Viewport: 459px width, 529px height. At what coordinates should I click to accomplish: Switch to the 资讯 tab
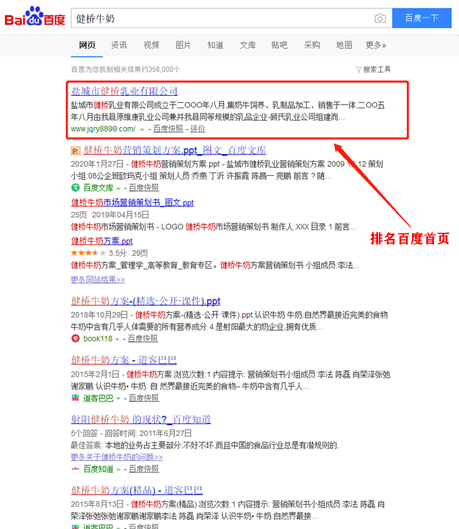(x=119, y=45)
